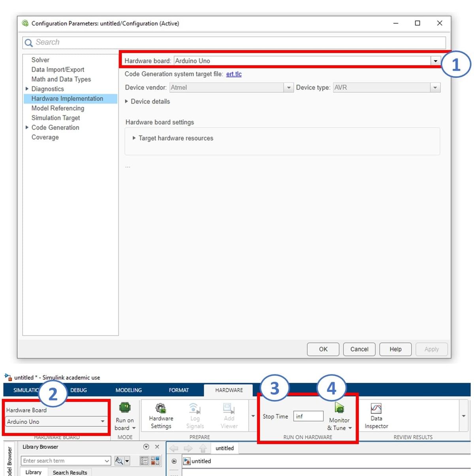The width and height of the screenshot is (474, 476).
Task: Select Coverage category
Action: click(45, 137)
